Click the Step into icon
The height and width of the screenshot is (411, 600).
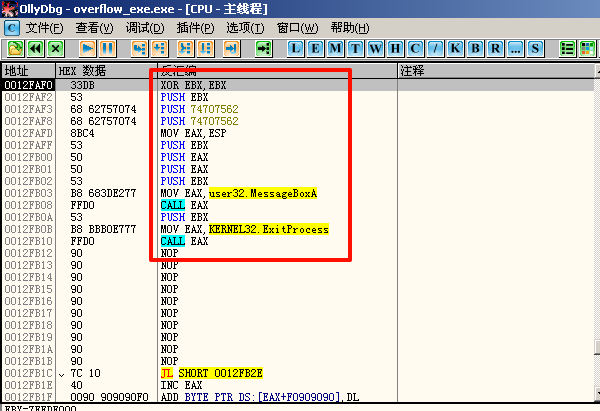140,49
